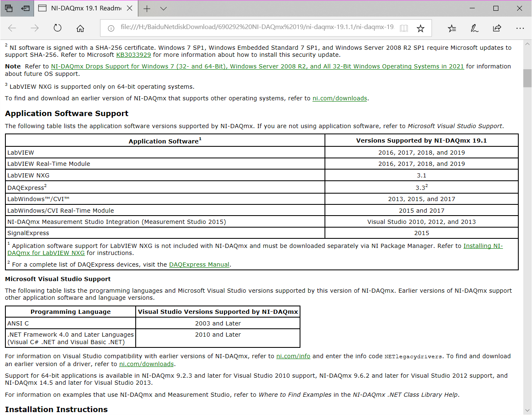Click the NI-DAQmx Measurement Studio Integration cell
The width and height of the screenshot is (532, 415).
[165, 222]
